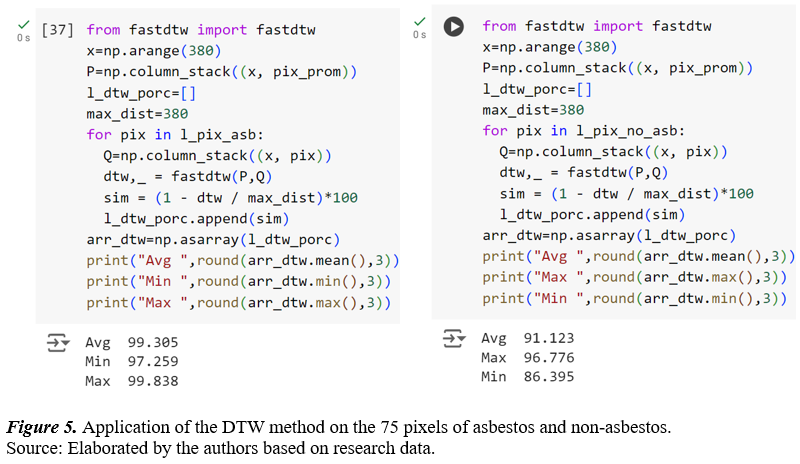Click 'l_dtw_porc.append(sim)' in left cell
The image size is (800, 464).
[x=196, y=218]
